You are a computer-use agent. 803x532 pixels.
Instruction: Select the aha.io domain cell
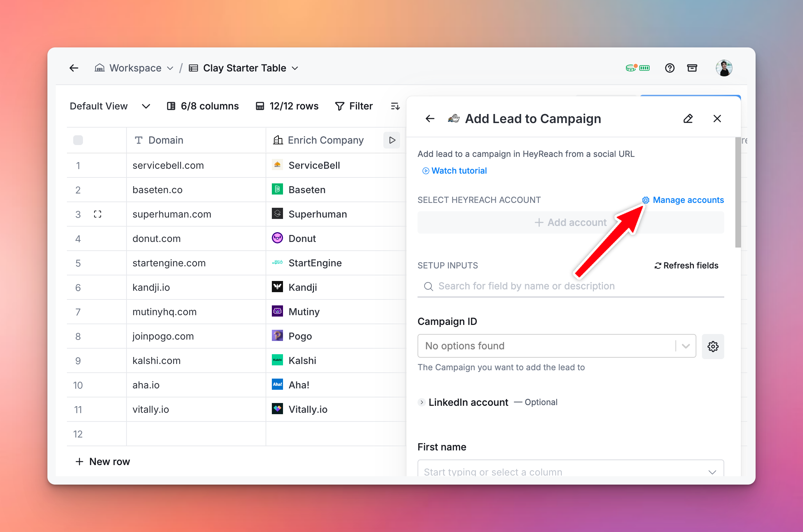click(x=196, y=385)
